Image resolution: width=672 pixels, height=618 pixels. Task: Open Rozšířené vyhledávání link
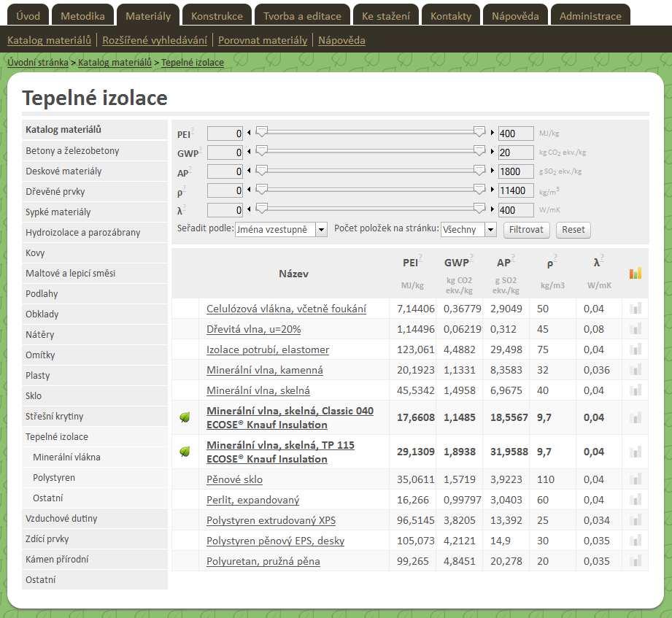154,40
